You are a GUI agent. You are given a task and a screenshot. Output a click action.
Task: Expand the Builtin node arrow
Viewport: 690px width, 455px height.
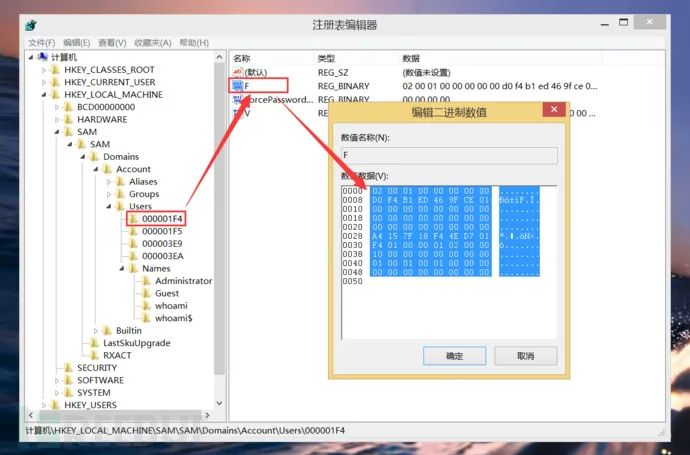(x=95, y=330)
